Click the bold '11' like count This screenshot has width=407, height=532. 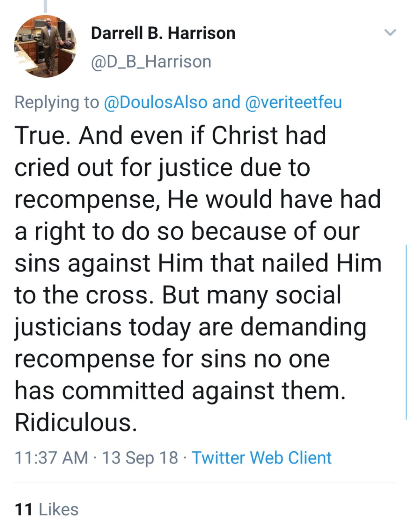24,509
